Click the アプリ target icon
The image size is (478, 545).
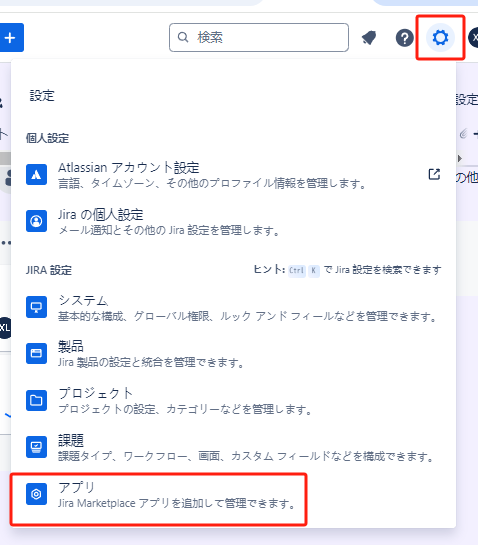pos(37,494)
